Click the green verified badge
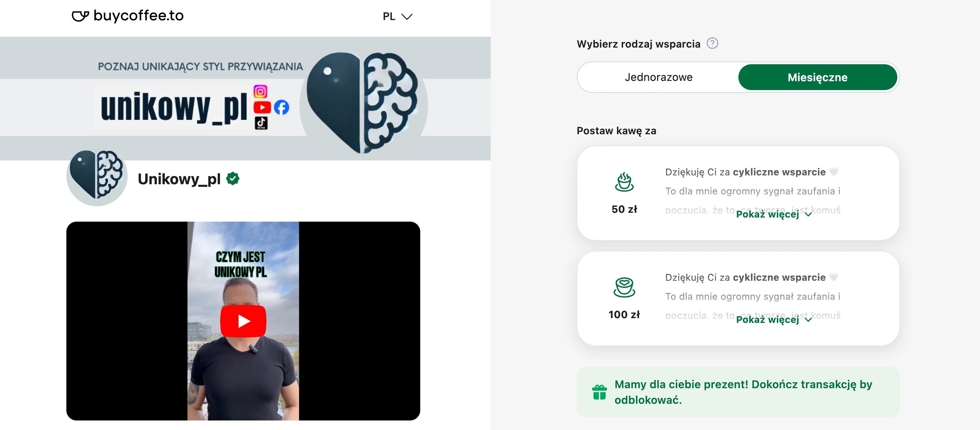The width and height of the screenshot is (980, 430). [x=233, y=178]
